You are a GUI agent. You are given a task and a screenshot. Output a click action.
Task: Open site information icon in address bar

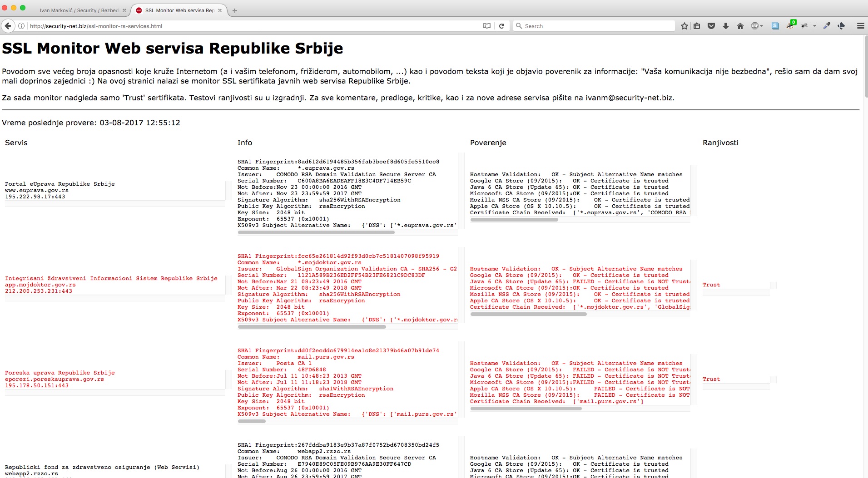click(21, 26)
